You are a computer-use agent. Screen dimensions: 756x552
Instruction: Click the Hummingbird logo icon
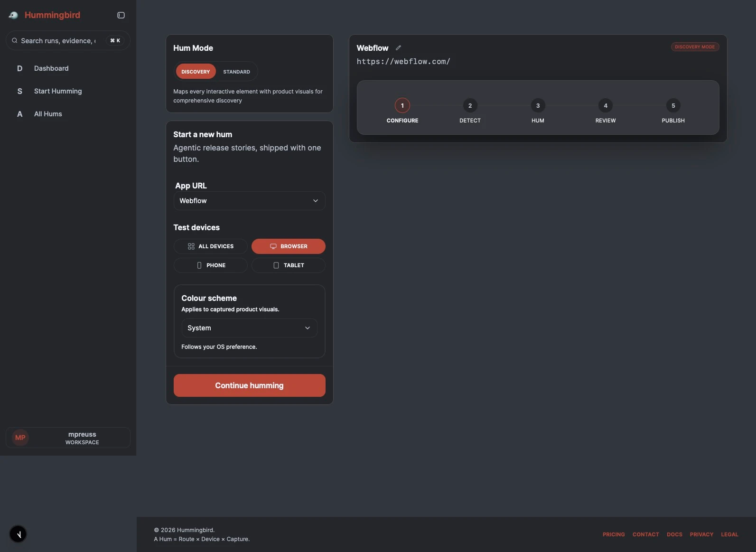[13, 15]
